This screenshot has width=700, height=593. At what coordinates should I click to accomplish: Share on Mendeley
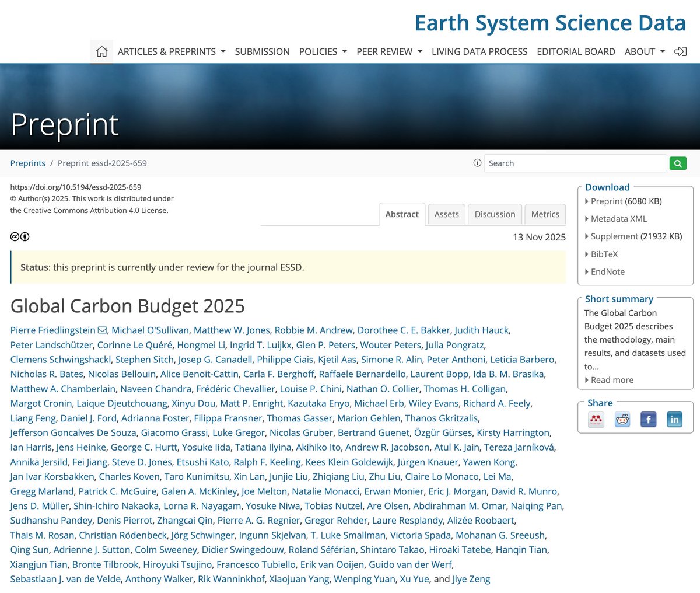coord(596,419)
